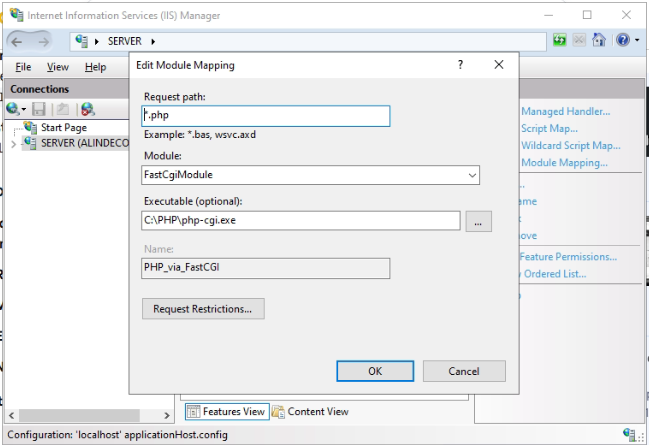Viewport: 649px width, 445px height.
Task: Open the Help question mark icon
Action: [623, 40]
